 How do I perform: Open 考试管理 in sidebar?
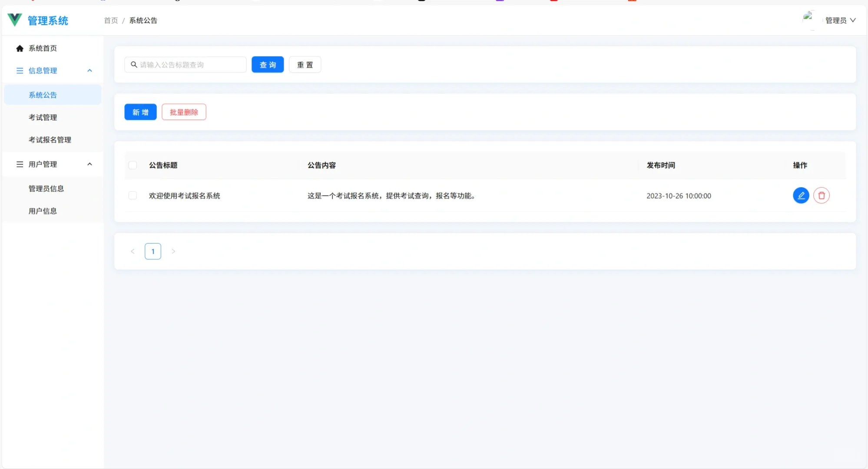coord(43,117)
